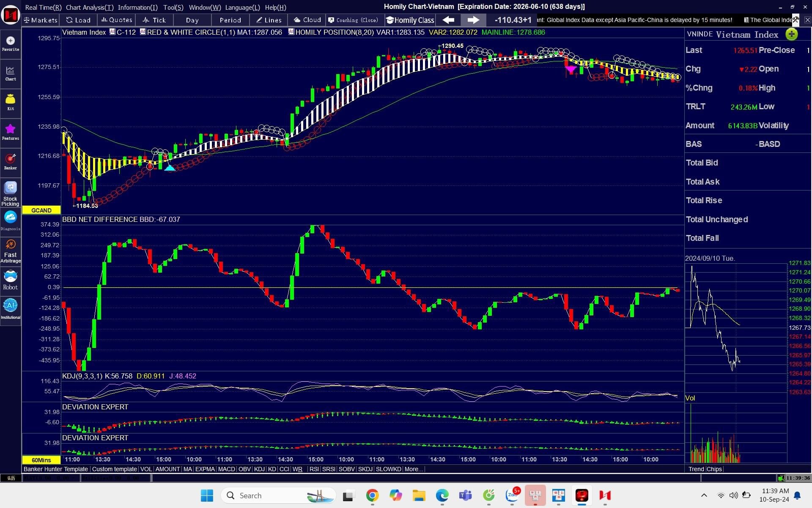Open the Diagnosis sidebar icon
Screen dimensions: 812x508
11,221
